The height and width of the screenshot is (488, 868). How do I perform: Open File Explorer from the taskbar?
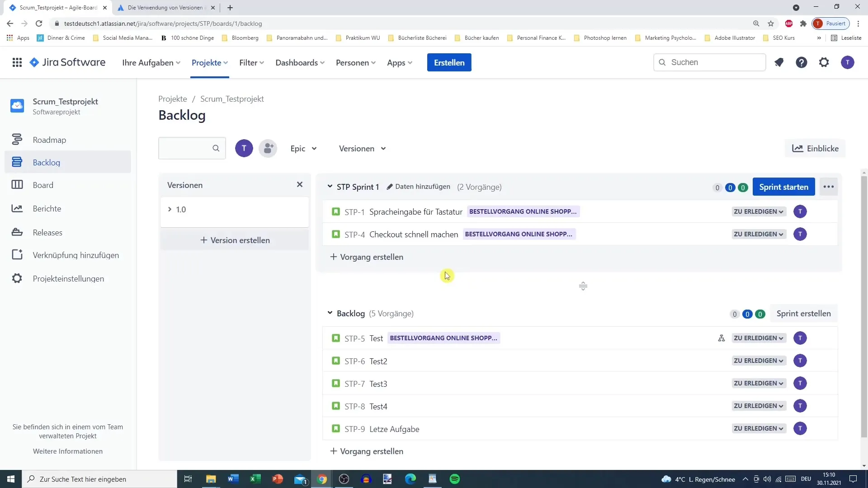211,479
